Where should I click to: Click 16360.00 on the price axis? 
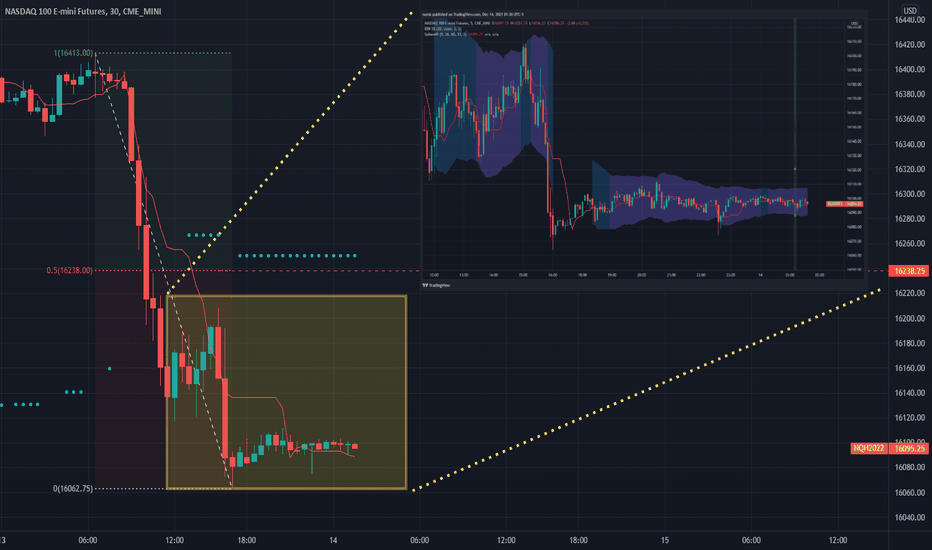(909, 119)
